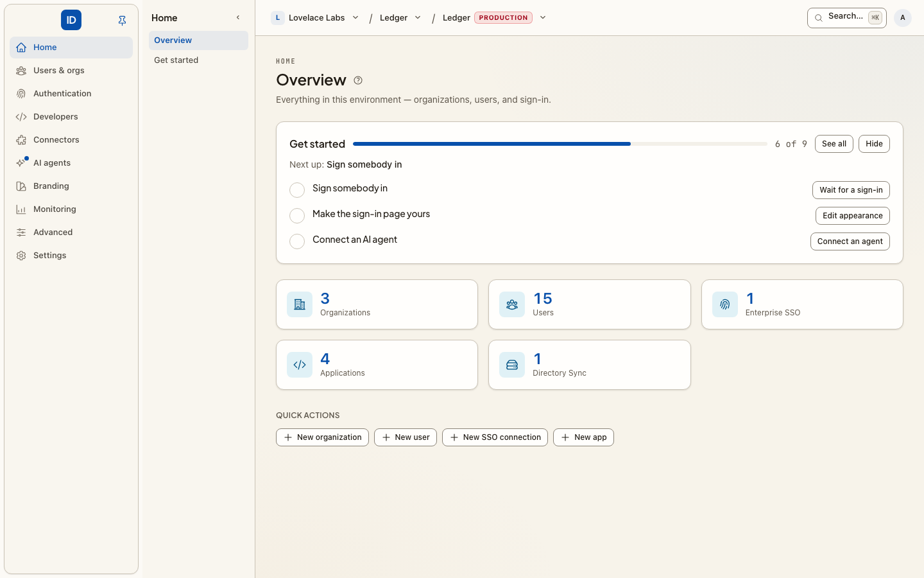The image size is (924, 578).
Task: Check the 'Sign somebody in' step circle
Action: click(297, 190)
